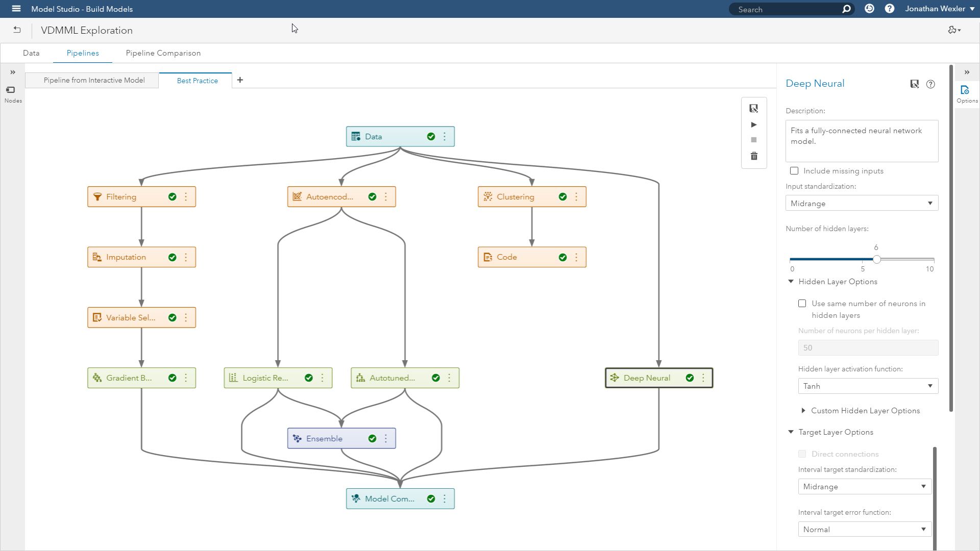Check Use same number of neurons option
The width and height of the screenshot is (980, 551).
802,304
